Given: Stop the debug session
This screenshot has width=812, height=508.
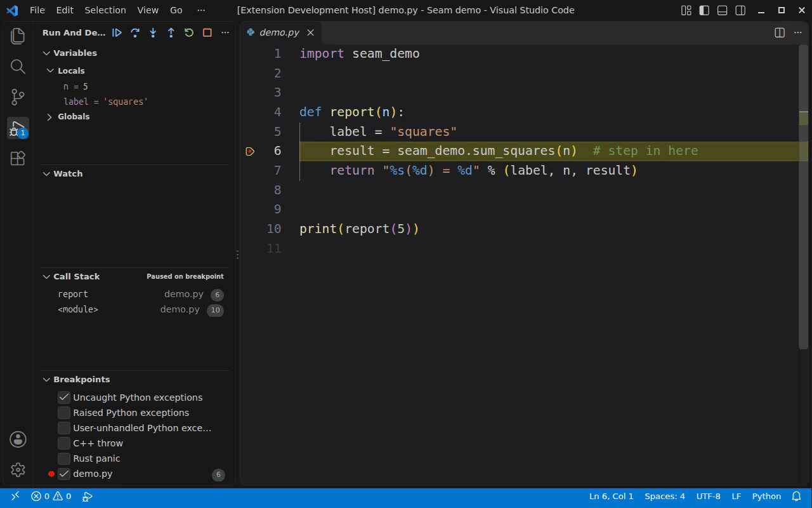Looking at the screenshot, I should 207,32.
